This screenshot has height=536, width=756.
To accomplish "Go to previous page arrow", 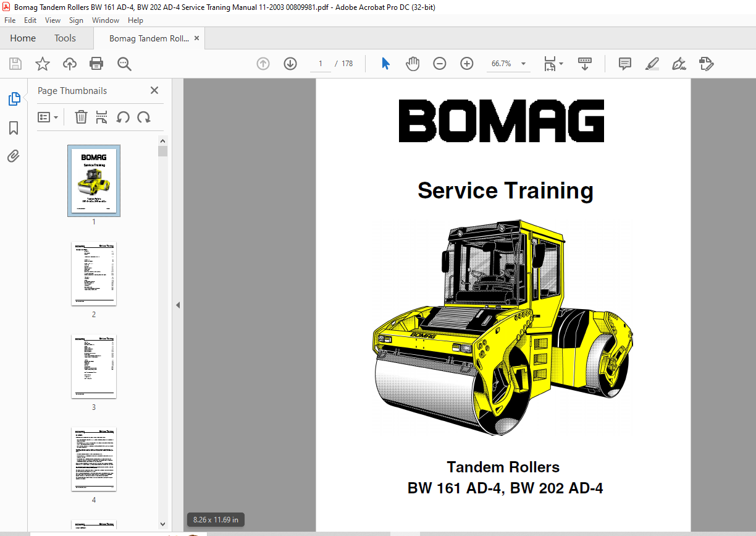I will 263,64.
